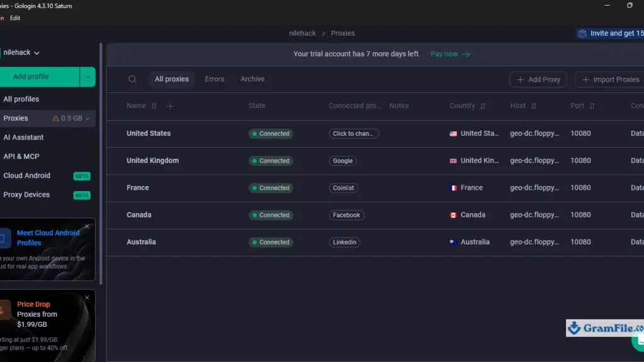Click the United States Connected status badge
The image size is (644, 362).
(270, 134)
